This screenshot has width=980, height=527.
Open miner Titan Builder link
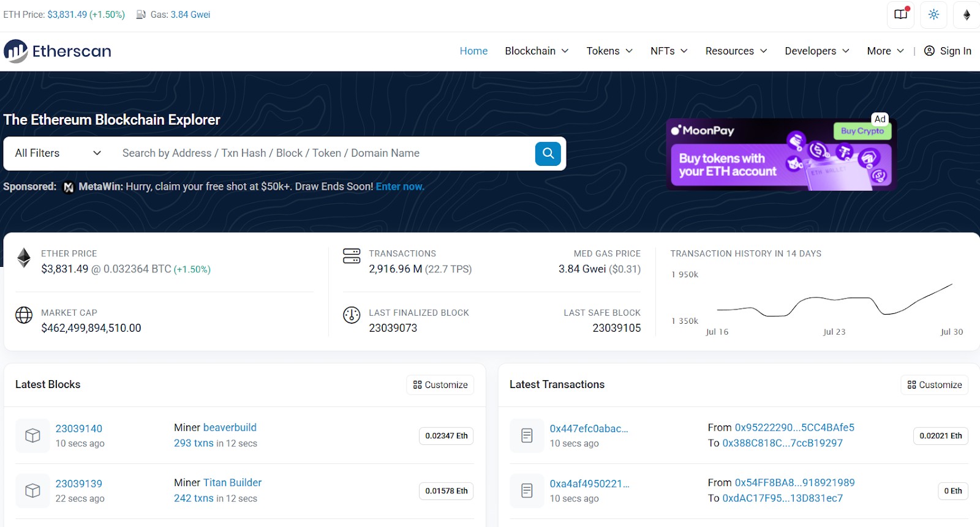(x=232, y=482)
